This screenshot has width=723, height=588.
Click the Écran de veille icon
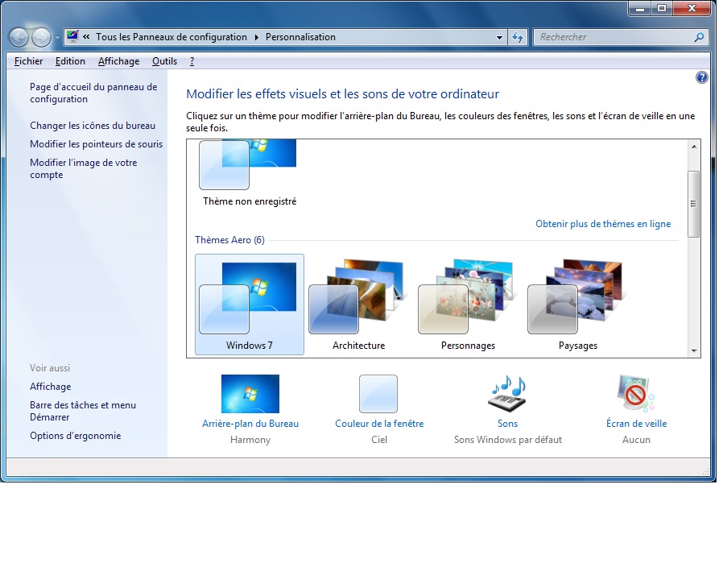click(636, 393)
